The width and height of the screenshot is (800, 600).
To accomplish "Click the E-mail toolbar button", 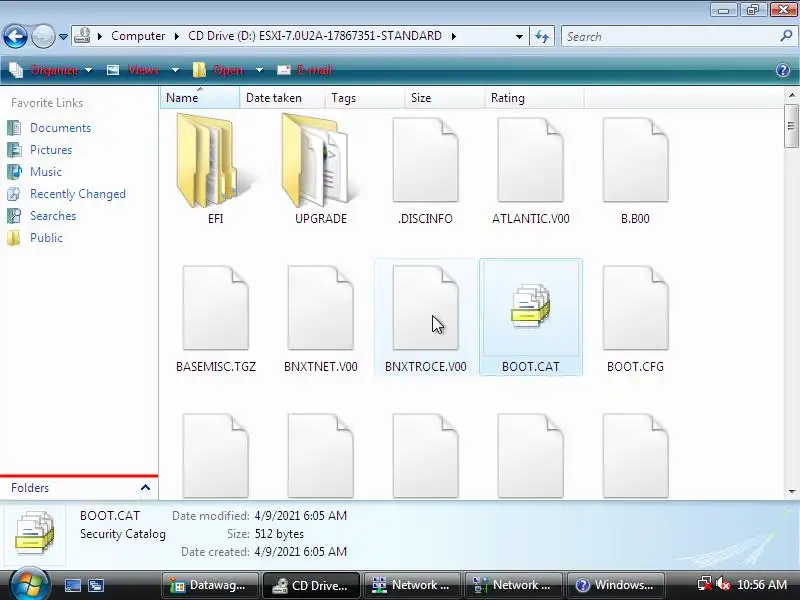I will click(x=305, y=70).
